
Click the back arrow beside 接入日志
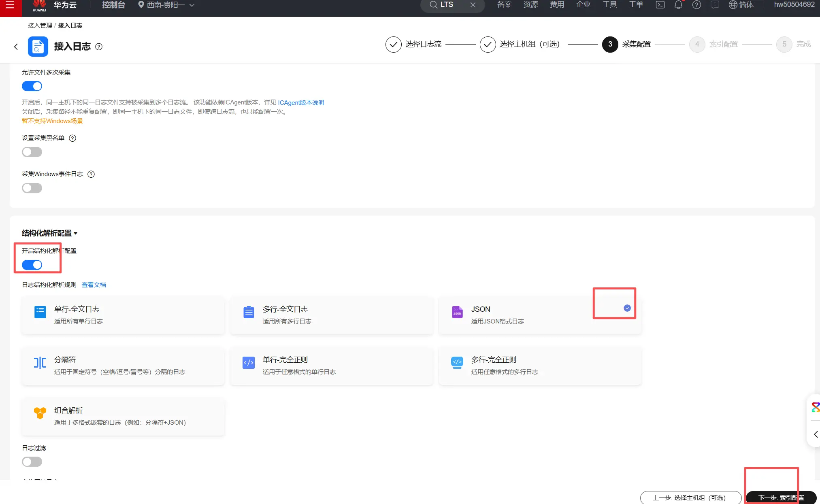[x=16, y=47]
